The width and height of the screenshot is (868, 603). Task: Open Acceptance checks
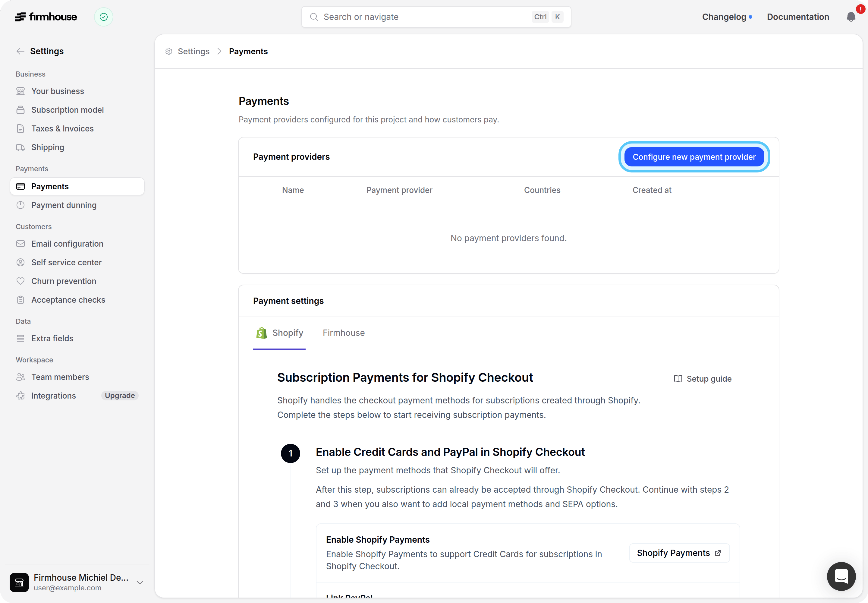(x=77, y=300)
